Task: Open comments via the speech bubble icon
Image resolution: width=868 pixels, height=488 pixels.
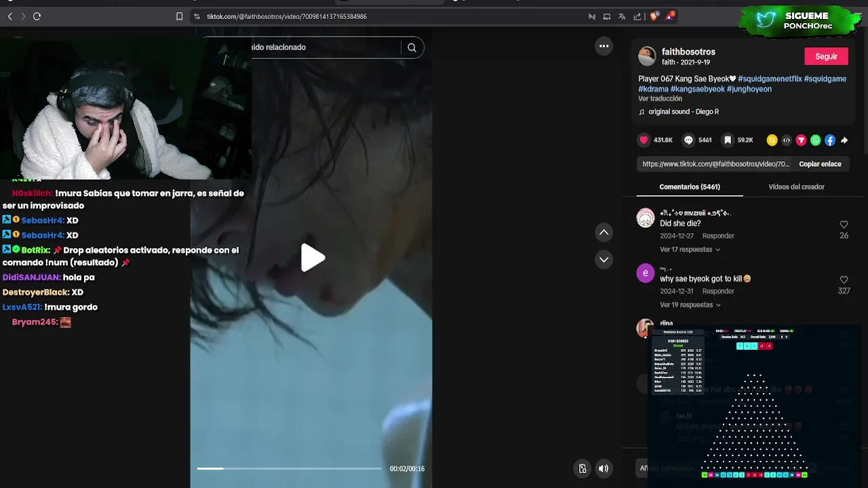Action: (688, 140)
